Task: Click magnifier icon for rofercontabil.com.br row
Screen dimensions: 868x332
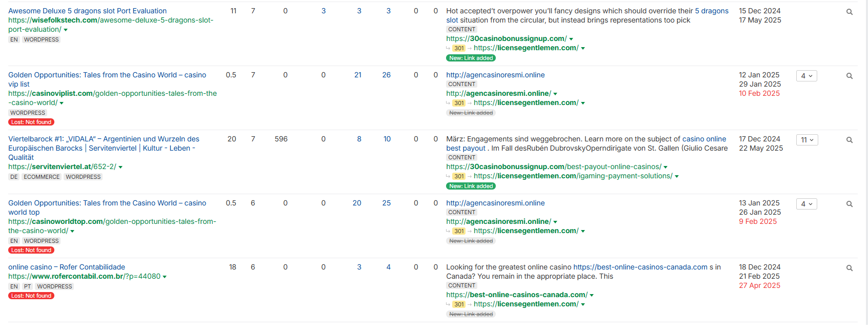Action: (849, 268)
